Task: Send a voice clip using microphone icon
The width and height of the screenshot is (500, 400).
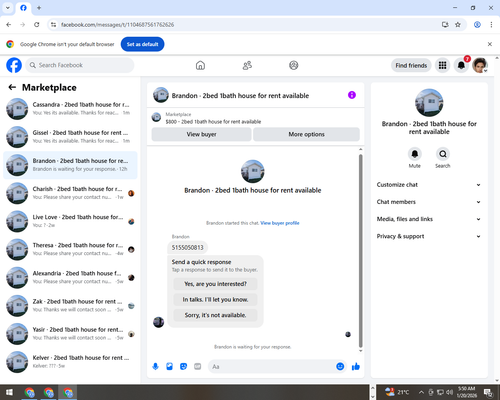Action: tap(155, 367)
